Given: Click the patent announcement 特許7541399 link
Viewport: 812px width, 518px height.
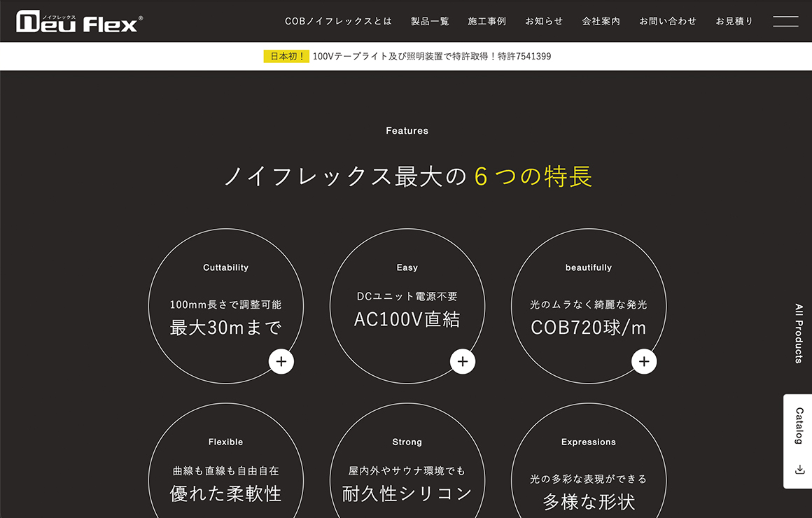Looking at the screenshot, I should (432, 57).
